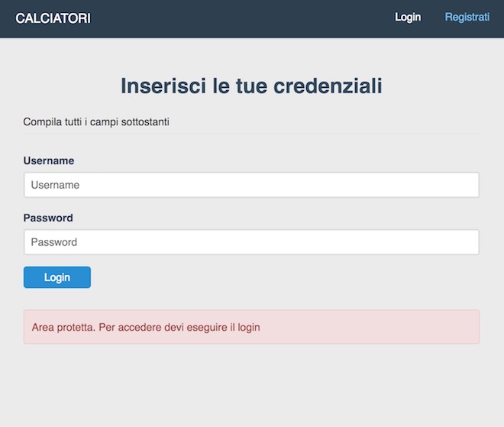Select the 'Inserisci le tue credenziali' heading
Viewport: 504px width, 427px height.
point(251,86)
